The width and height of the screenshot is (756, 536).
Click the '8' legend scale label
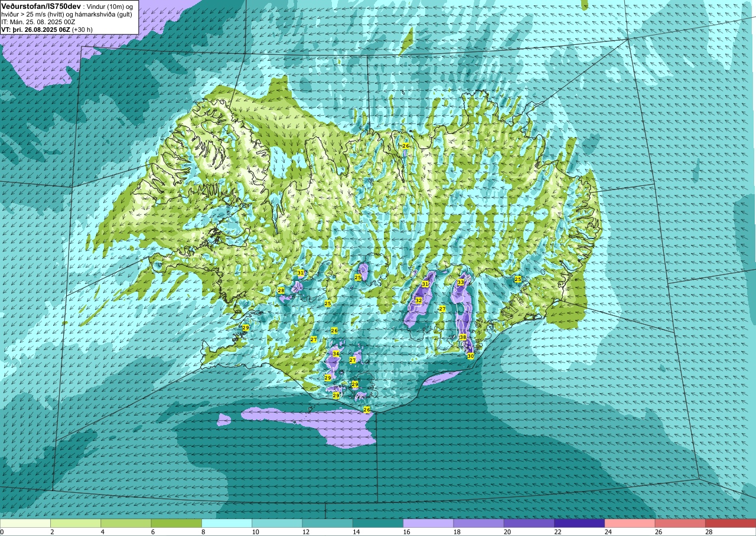click(204, 532)
